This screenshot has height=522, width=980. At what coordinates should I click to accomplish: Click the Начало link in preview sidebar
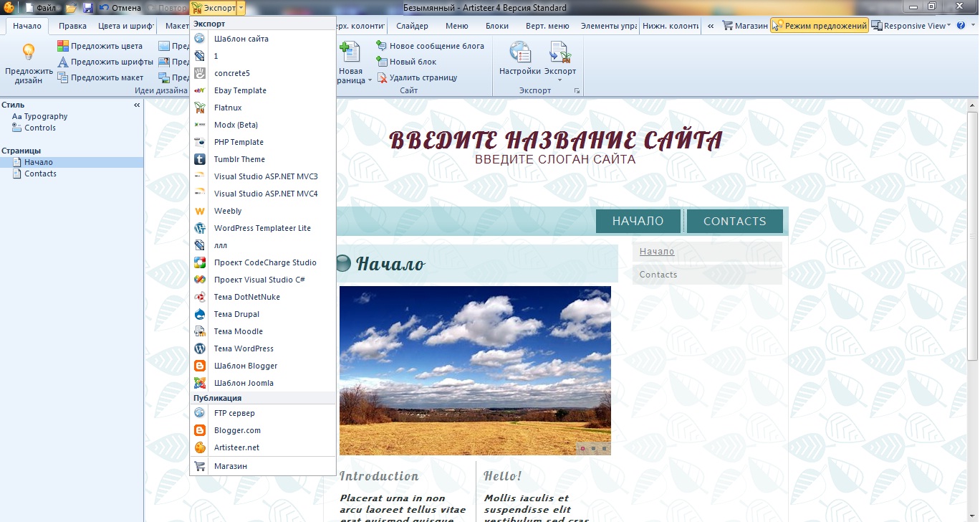click(x=657, y=252)
